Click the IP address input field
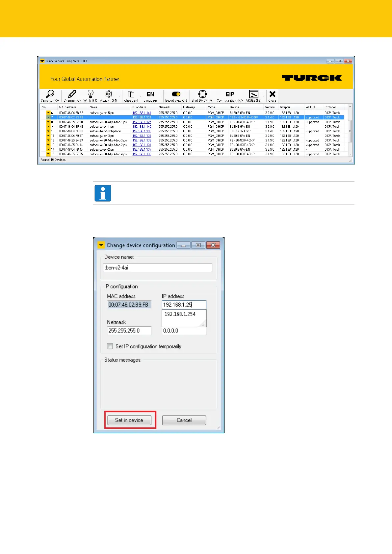The width and height of the screenshot is (392, 554). (184, 305)
